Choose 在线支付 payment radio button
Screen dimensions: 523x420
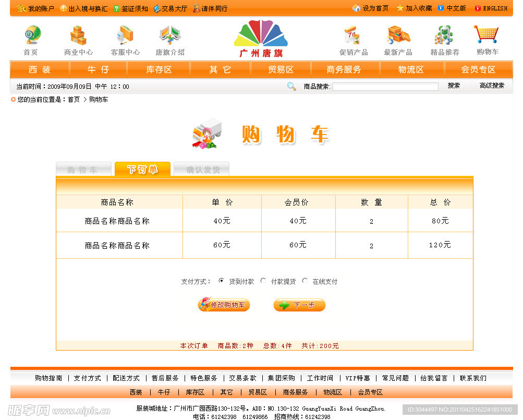(x=305, y=281)
